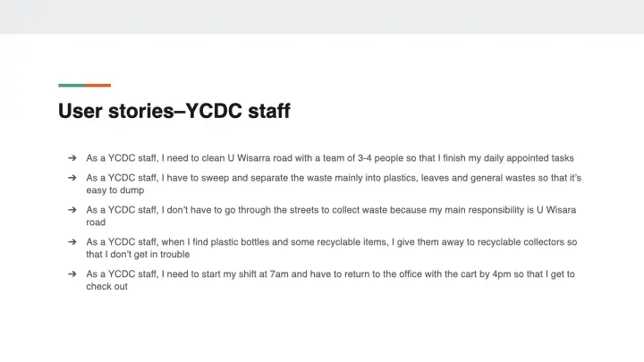Select the arrow bullet before the sweep and separate story

pos(72,178)
